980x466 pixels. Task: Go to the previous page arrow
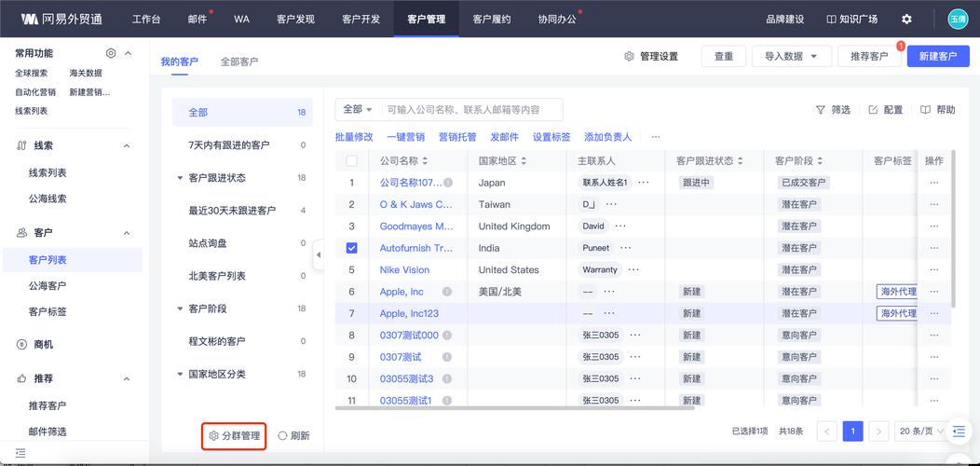[827, 431]
